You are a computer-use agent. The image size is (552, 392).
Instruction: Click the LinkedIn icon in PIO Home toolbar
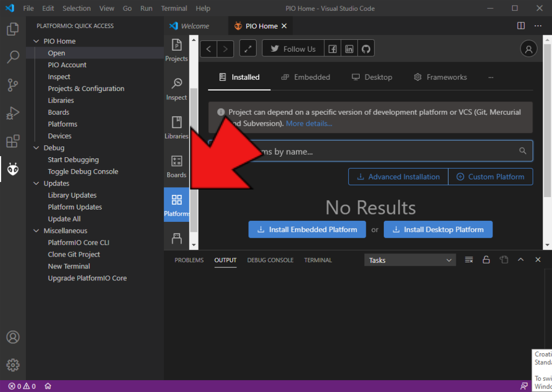click(x=349, y=49)
